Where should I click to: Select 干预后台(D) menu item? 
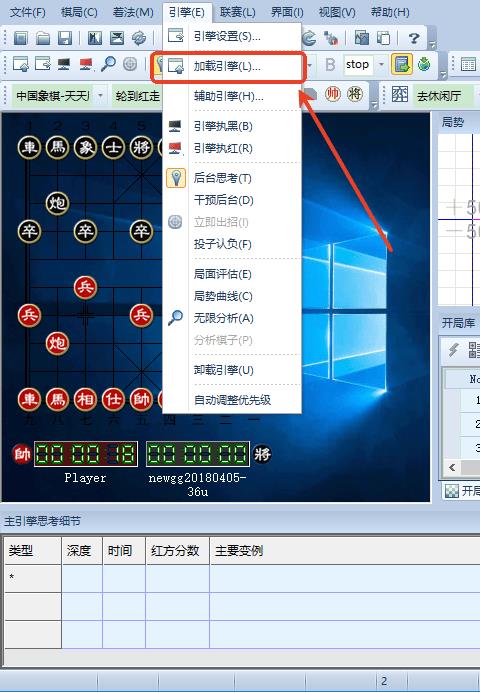tap(232, 200)
